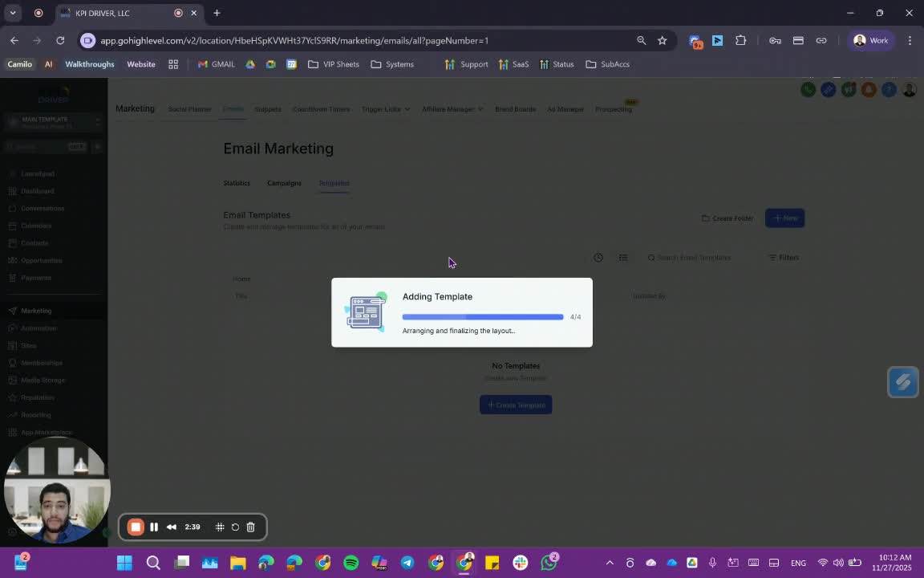Open the VIP Sheets bookmark folder
Screen dimensions: 924x578
334,64
